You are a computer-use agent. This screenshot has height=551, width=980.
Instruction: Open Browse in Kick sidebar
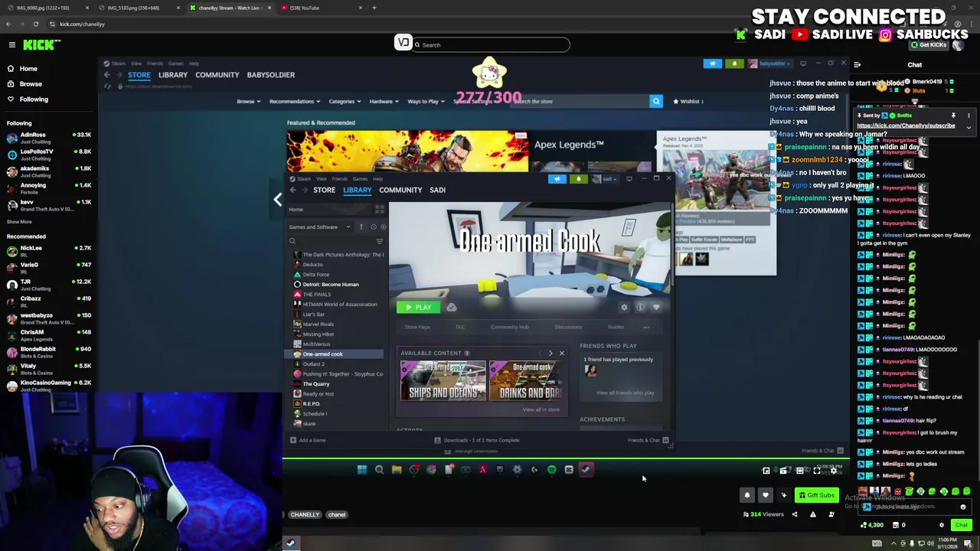pos(31,83)
